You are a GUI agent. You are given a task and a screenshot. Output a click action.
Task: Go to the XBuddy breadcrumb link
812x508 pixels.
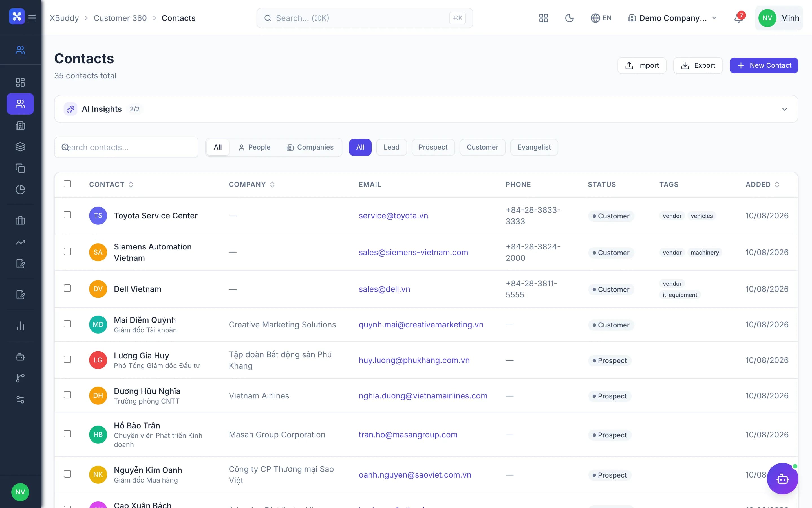coord(64,18)
